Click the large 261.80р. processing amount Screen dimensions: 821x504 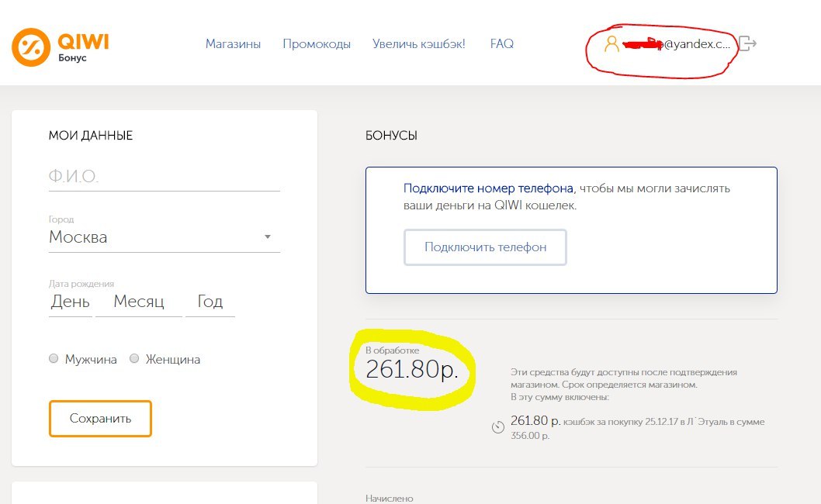tap(412, 370)
